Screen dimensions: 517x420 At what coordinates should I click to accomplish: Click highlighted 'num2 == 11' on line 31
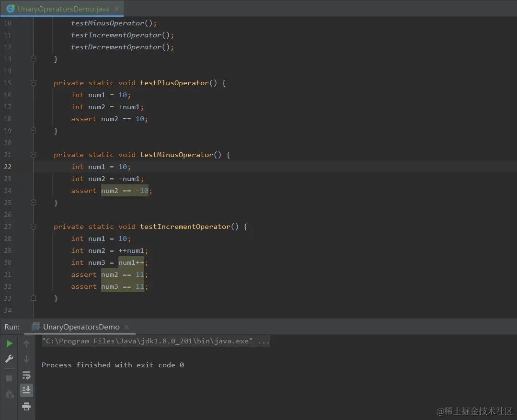click(122, 274)
